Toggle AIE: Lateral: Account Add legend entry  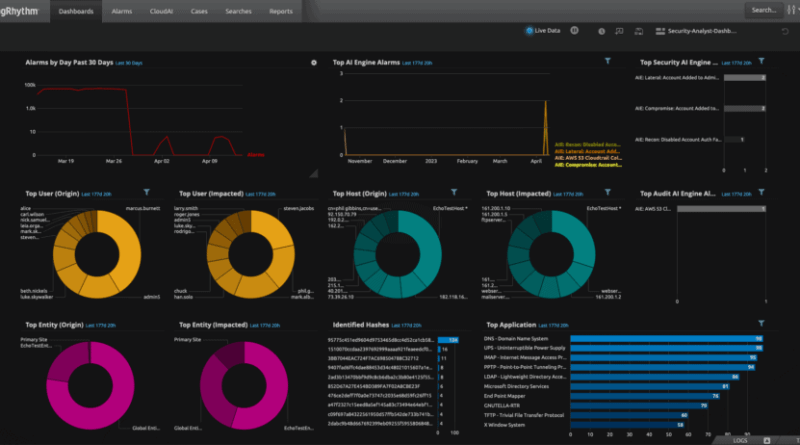pos(588,152)
